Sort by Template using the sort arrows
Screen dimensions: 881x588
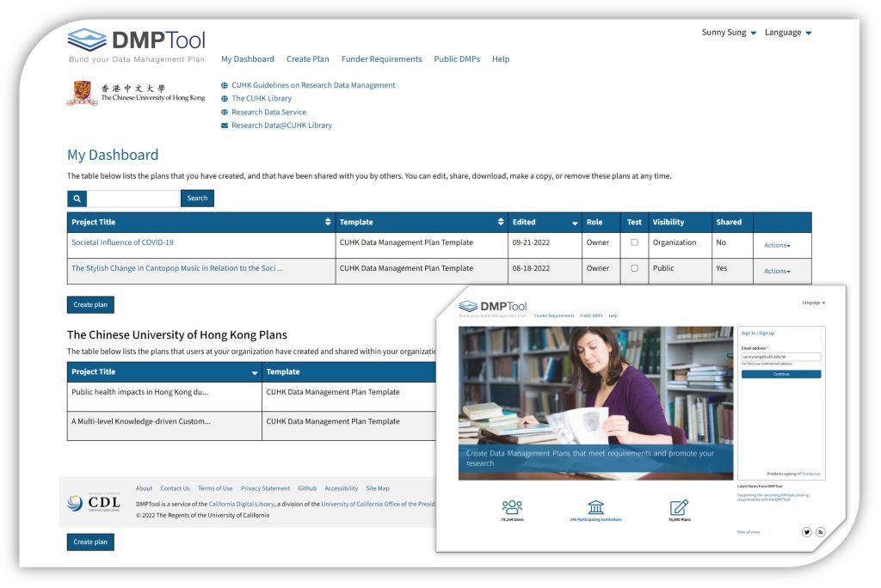click(501, 222)
